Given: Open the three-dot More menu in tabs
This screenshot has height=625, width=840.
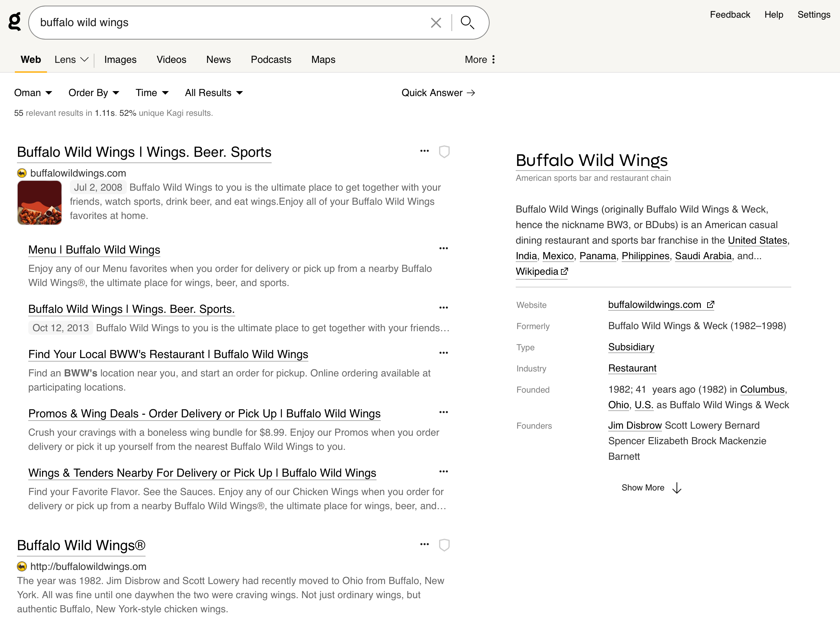Looking at the screenshot, I should point(493,59).
